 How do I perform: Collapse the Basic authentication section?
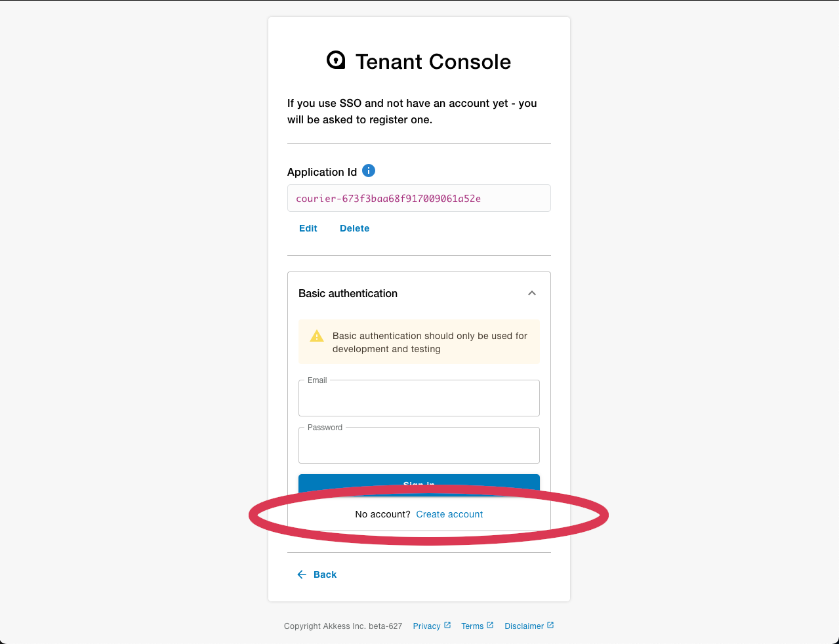[532, 293]
